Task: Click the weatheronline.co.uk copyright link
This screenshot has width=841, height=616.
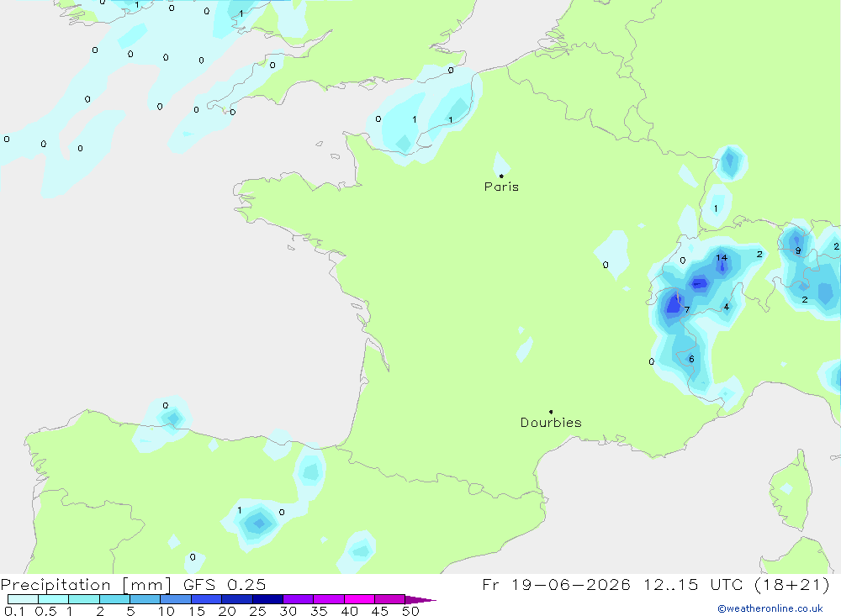Action: [x=770, y=608]
